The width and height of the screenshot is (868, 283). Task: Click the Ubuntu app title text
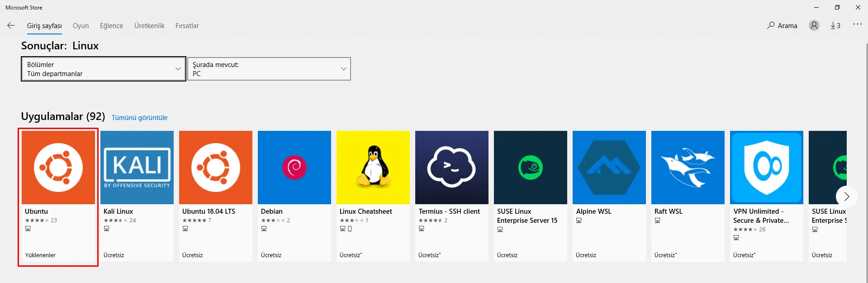(x=36, y=211)
